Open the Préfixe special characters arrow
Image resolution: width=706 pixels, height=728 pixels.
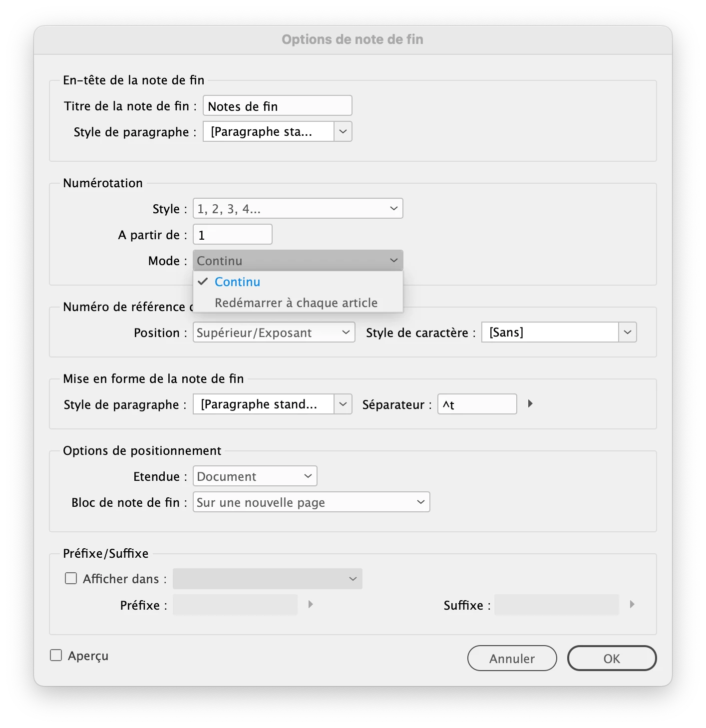click(x=311, y=604)
